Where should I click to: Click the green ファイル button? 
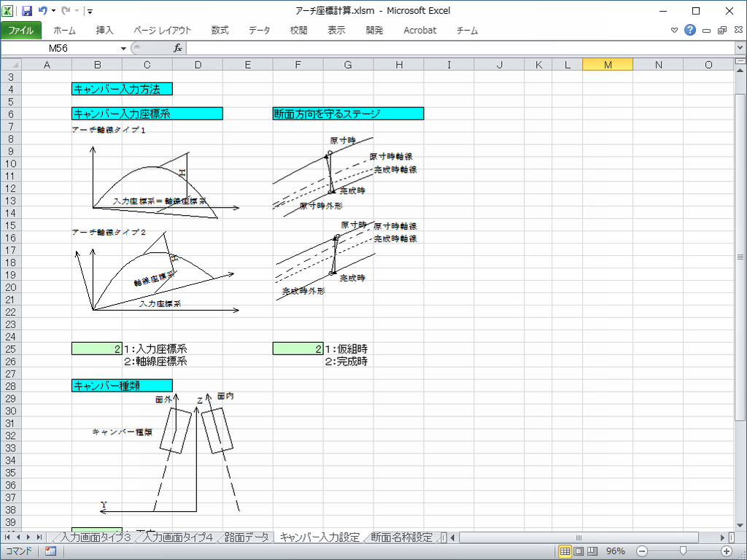pyautogui.click(x=21, y=30)
